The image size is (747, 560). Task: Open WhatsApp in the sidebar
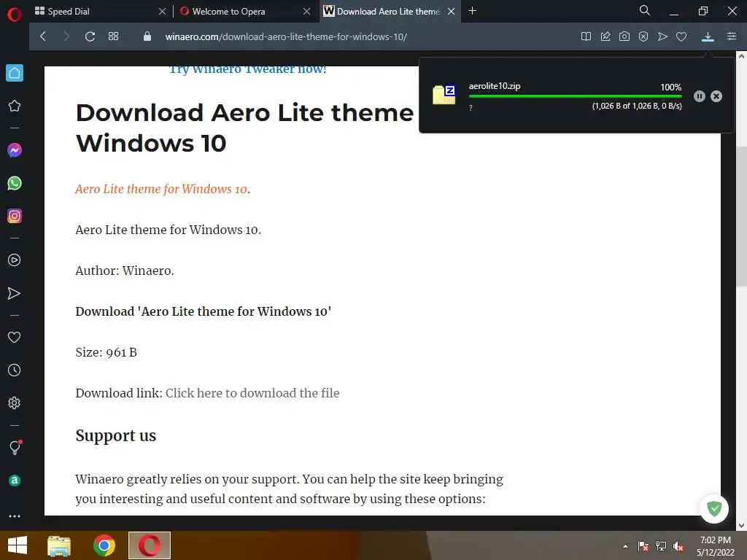pos(15,183)
